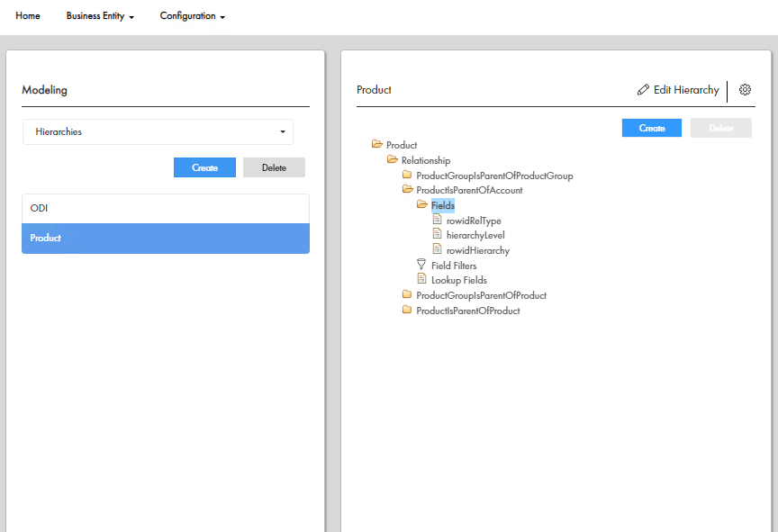
Task: Select the Field Filters node
Action: (x=454, y=266)
